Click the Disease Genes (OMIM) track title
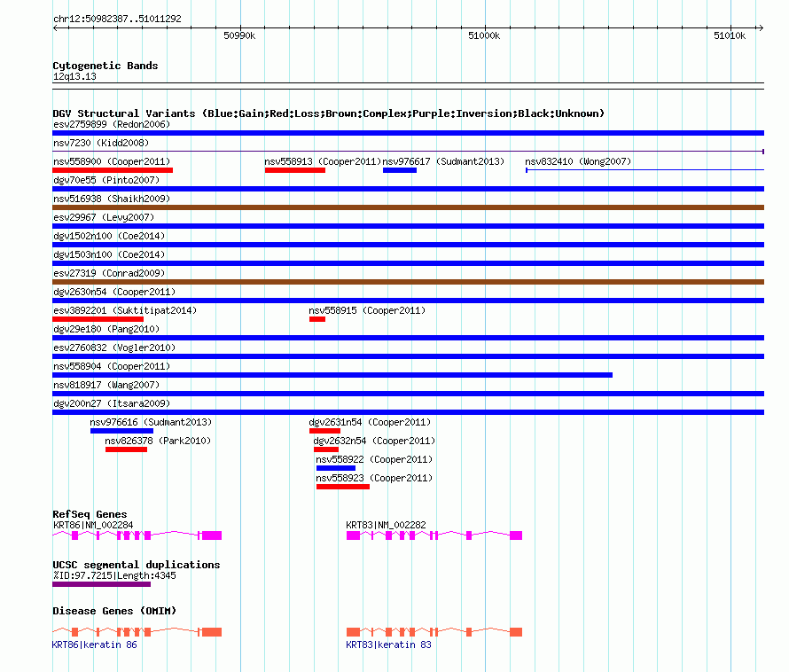Screen dimensions: 789x672 114,611
